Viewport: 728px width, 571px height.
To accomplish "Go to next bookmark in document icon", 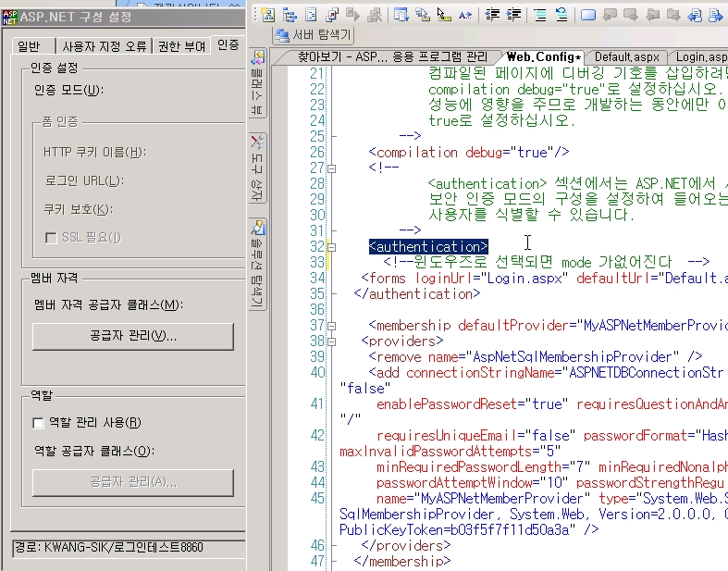I will tap(715, 15).
